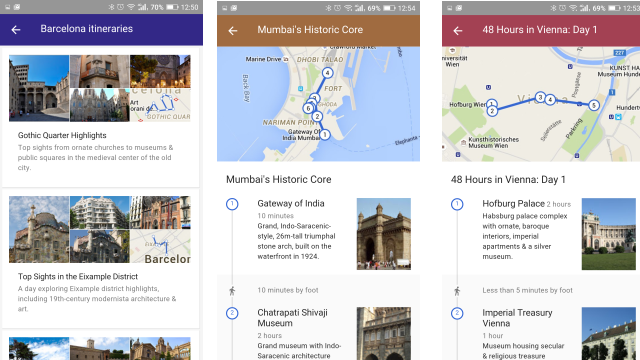
Task: Go back from Barcelona itineraries screen
Action: pyautogui.click(x=16, y=29)
